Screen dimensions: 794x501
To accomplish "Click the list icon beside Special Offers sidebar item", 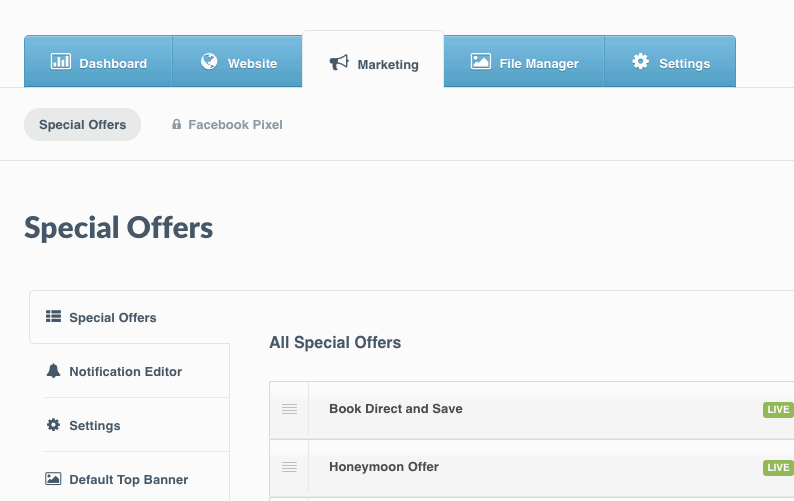I will [53, 317].
